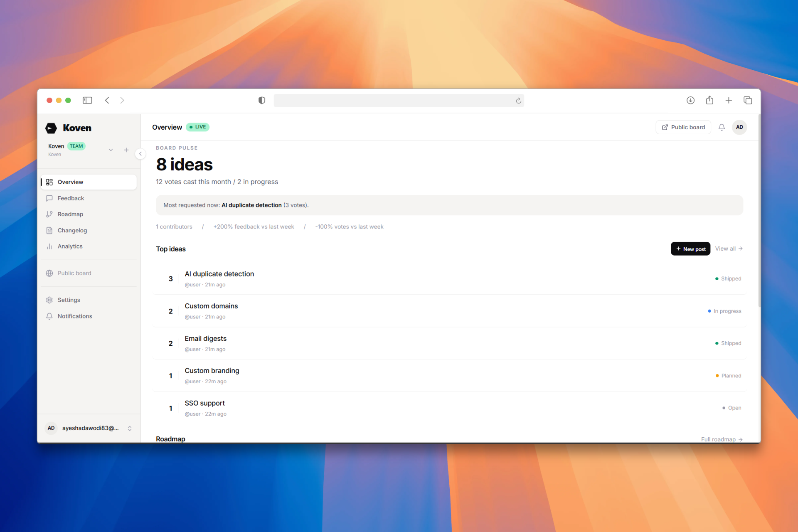Click the TEAM badge beside Koven
The width and height of the screenshot is (798, 532).
coord(76,146)
